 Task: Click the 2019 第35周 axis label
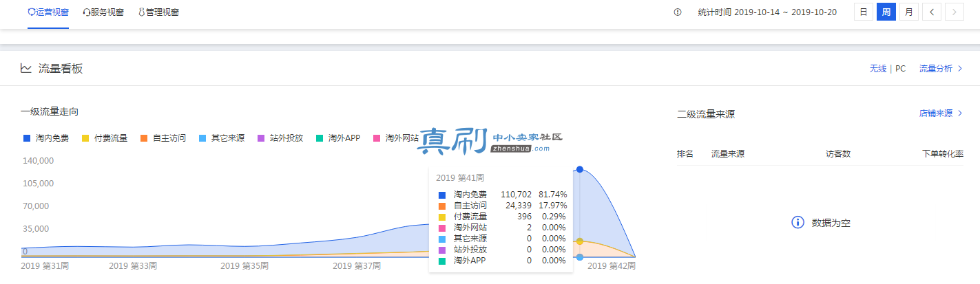point(244,265)
